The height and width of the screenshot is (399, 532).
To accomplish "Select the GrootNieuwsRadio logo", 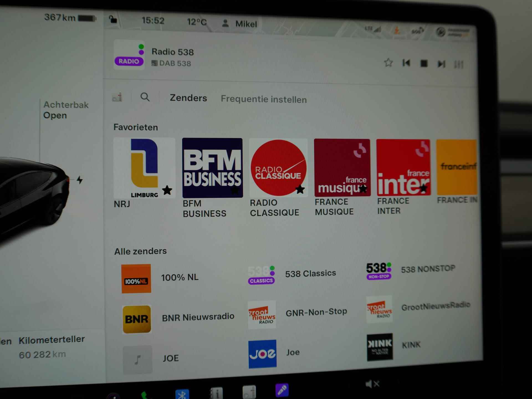I will 379,309.
